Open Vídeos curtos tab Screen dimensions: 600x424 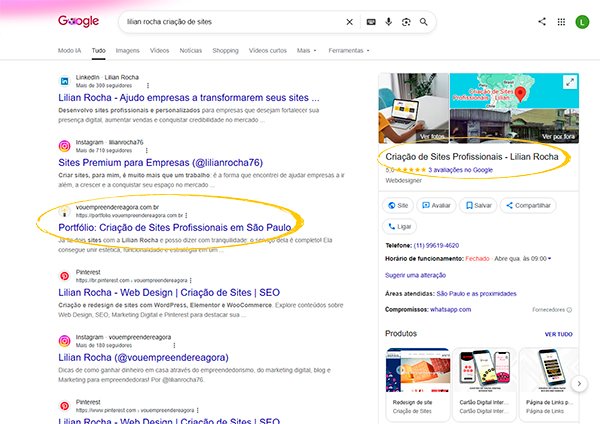(267, 51)
